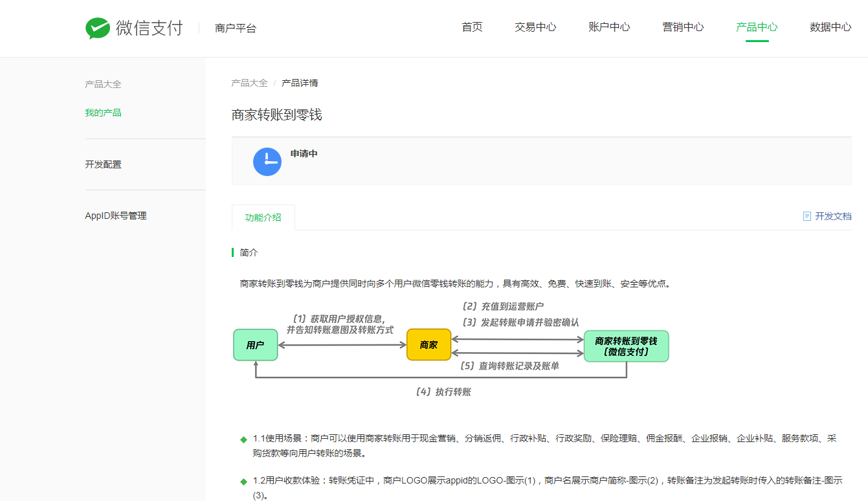868x501 pixels.
Task: Open the 首页 navigation menu
Action: click(x=472, y=27)
